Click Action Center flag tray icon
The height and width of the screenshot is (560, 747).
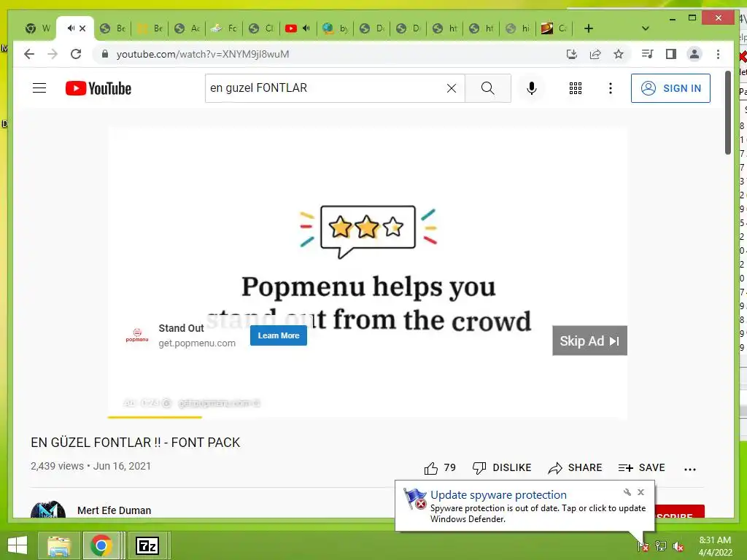[643, 545]
